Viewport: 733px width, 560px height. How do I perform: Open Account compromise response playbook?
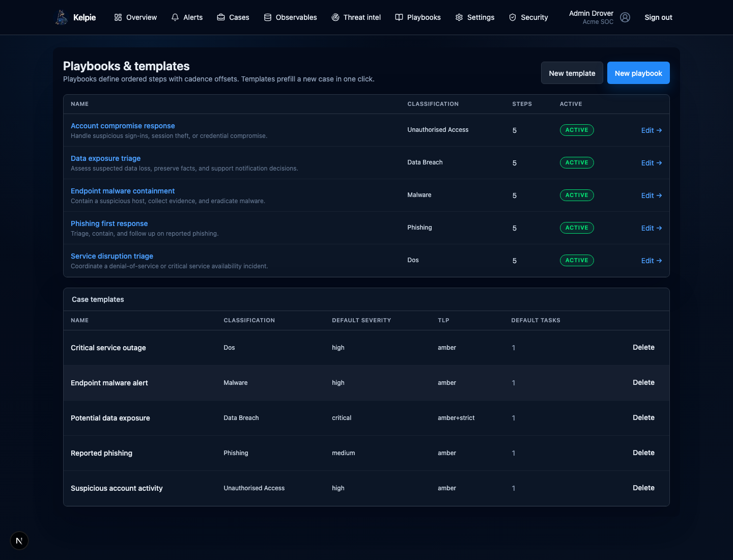point(123,126)
